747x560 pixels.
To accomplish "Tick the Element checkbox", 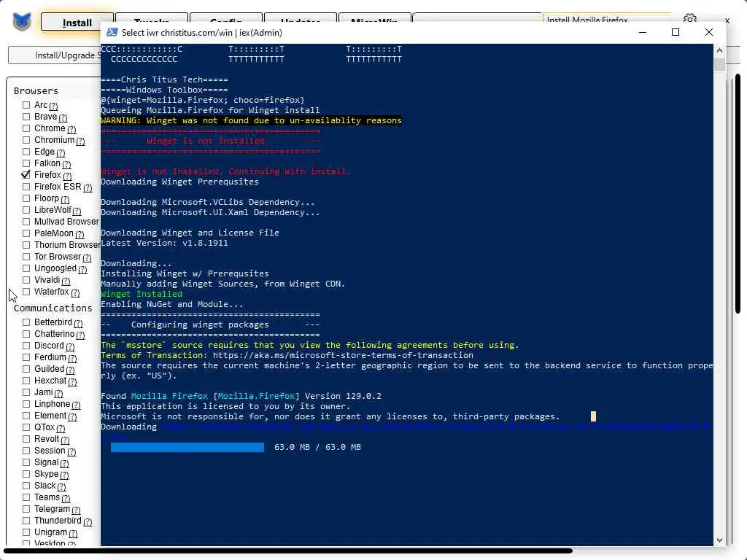I will click(26, 416).
